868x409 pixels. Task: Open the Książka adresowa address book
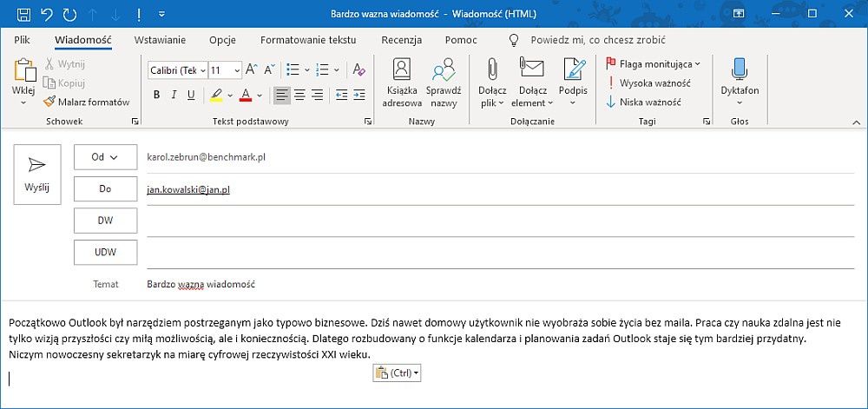pos(402,83)
